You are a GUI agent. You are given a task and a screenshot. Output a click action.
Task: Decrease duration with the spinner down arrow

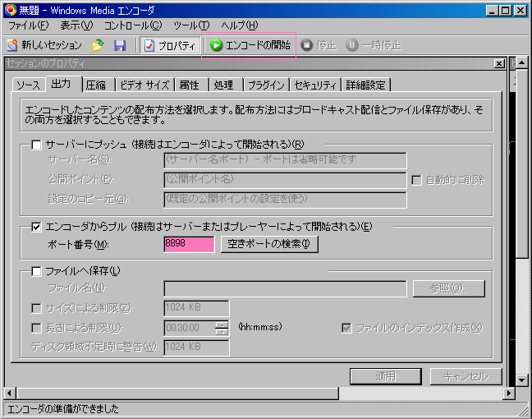(222, 332)
